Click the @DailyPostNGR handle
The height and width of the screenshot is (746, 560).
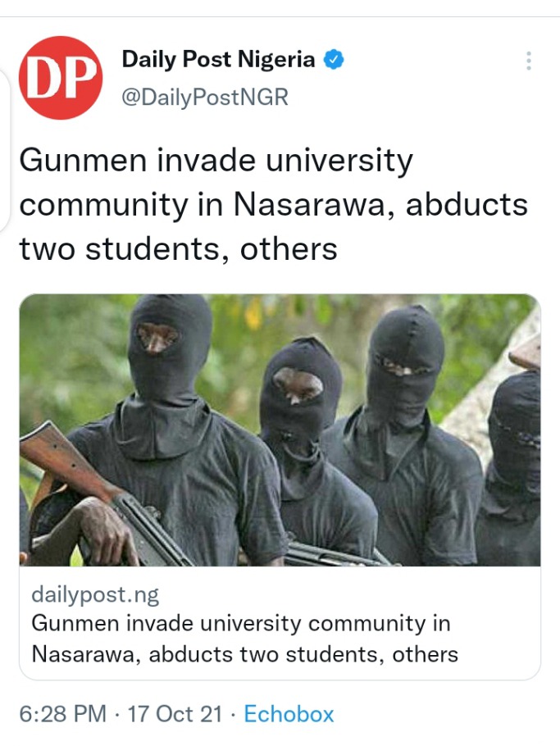[x=205, y=97]
